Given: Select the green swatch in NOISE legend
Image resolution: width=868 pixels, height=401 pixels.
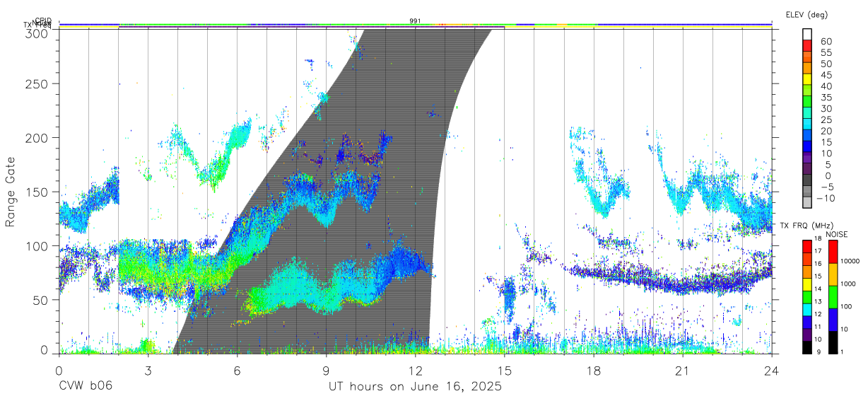Looking at the screenshot, I should (x=833, y=297).
